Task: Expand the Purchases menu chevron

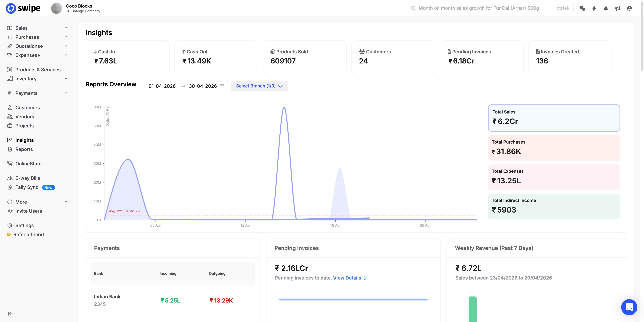Action: tap(66, 37)
